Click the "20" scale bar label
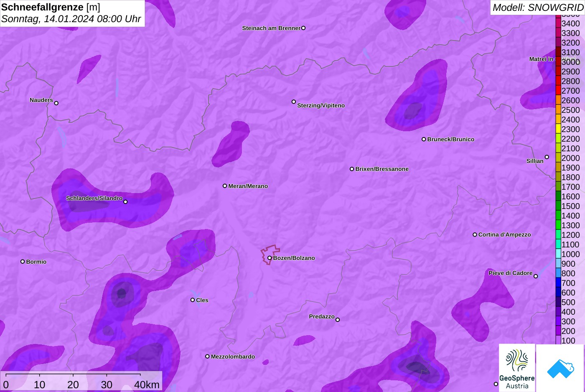Screen dimensions: 585x392 point(73,384)
